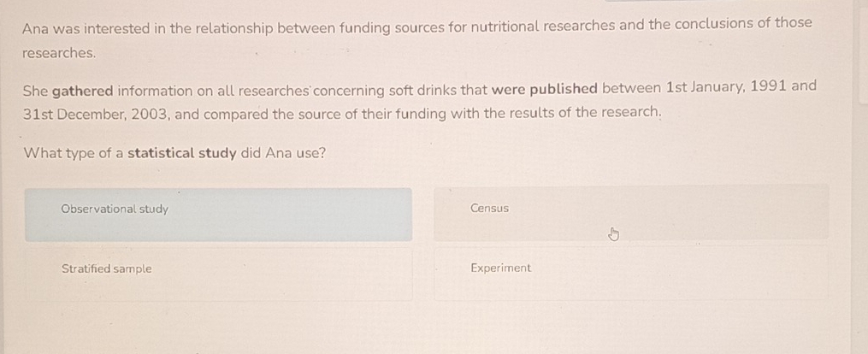
Task: Click the question 'What type of a'
Action: pos(74,154)
